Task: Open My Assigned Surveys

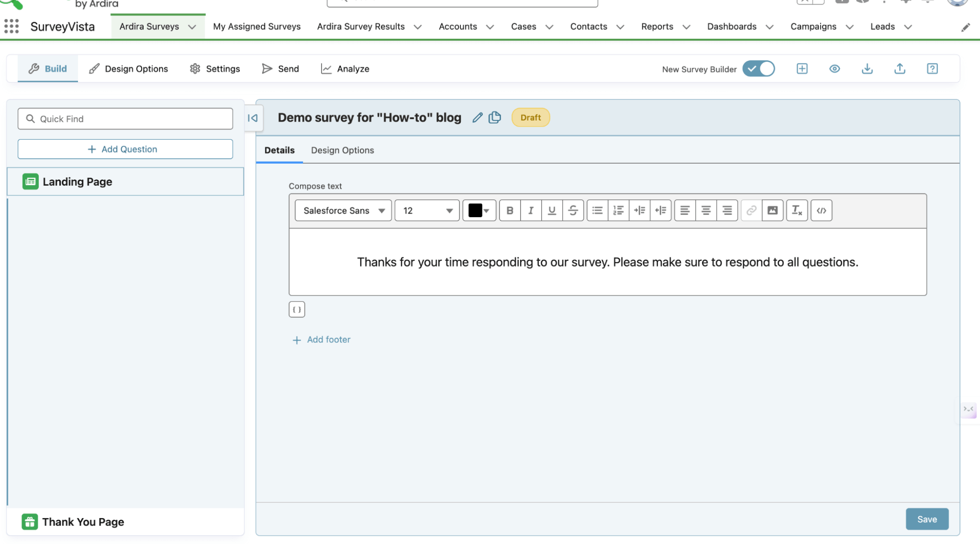Action: tap(257, 26)
